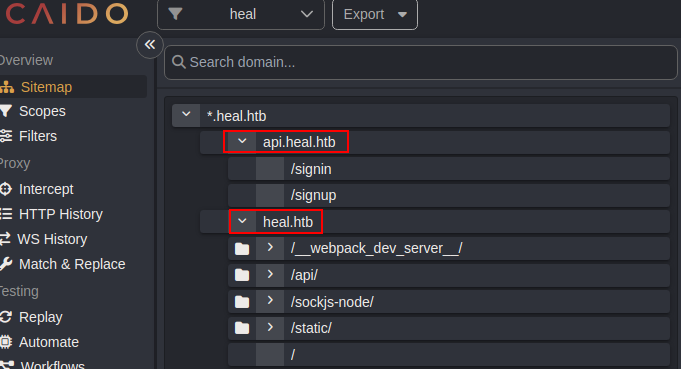
Task: Select the Scopes funnel icon
Action: 5,111
